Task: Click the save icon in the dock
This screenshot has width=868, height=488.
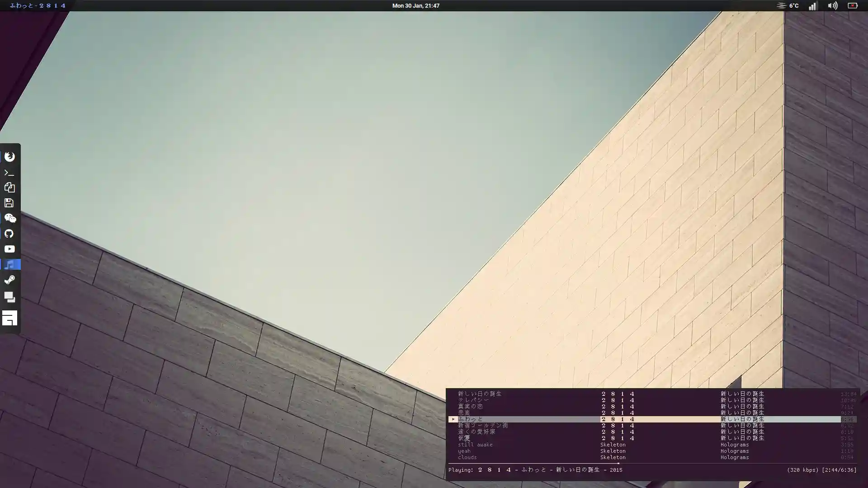Action: tap(9, 203)
